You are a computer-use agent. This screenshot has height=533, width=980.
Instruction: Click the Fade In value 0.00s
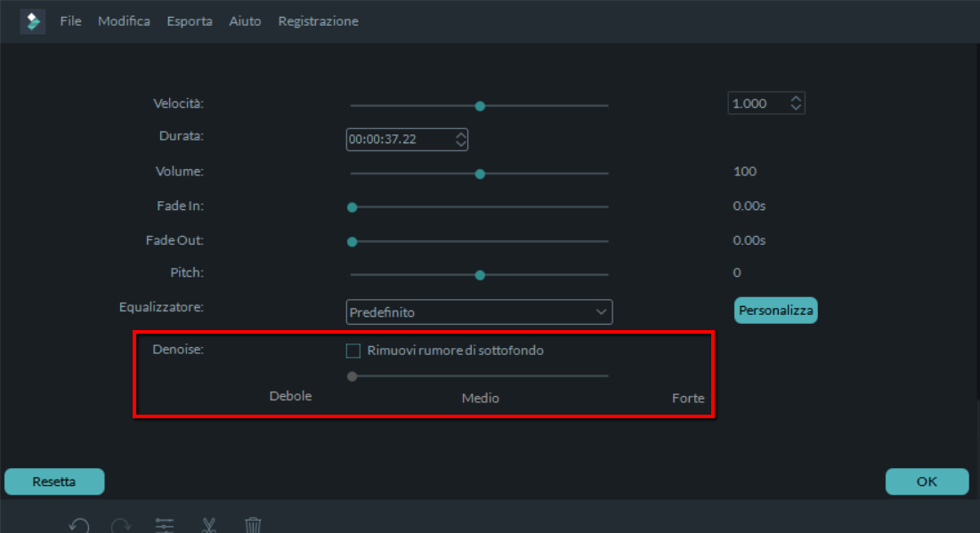749,206
